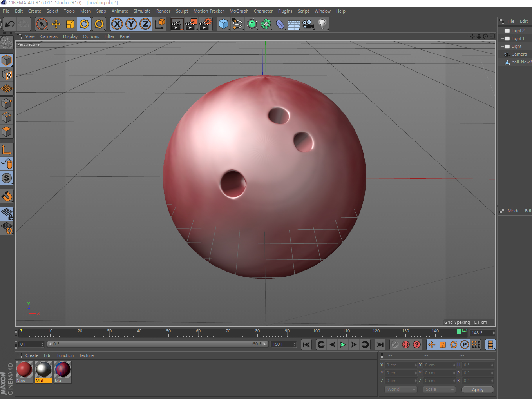The width and height of the screenshot is (532, 399).
Task: Open material manager Create menu
Action: tap(32, 355)
